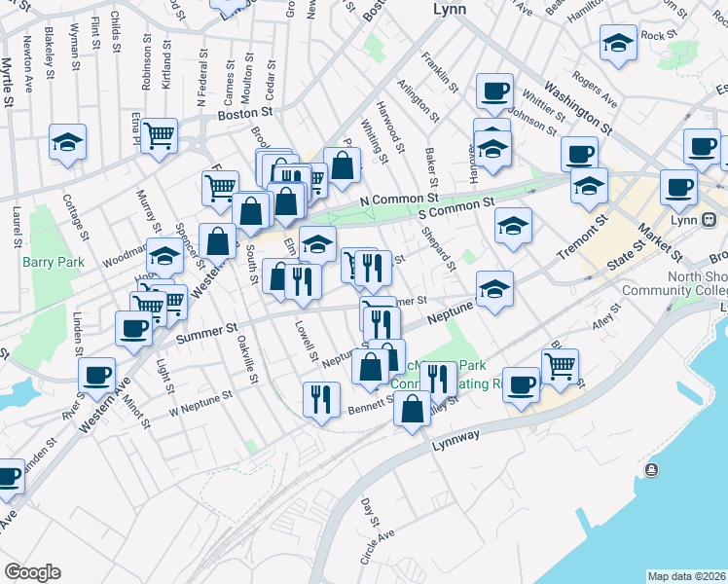Click the school marker above Tremont St label
The image size is (728, 584).
click(x=589, y=190)
